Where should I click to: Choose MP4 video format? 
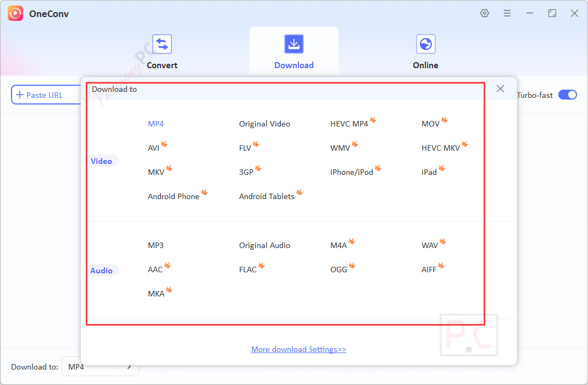click(156, 124)
